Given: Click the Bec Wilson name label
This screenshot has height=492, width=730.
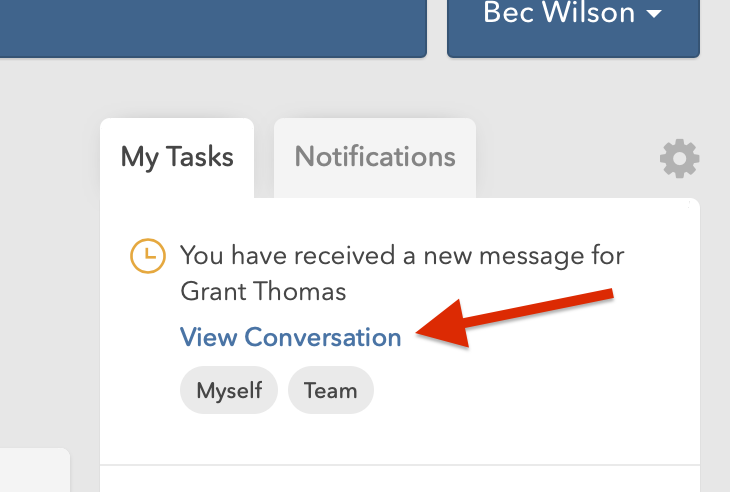Looking at the screenshot, I should (x=559, y=12).
